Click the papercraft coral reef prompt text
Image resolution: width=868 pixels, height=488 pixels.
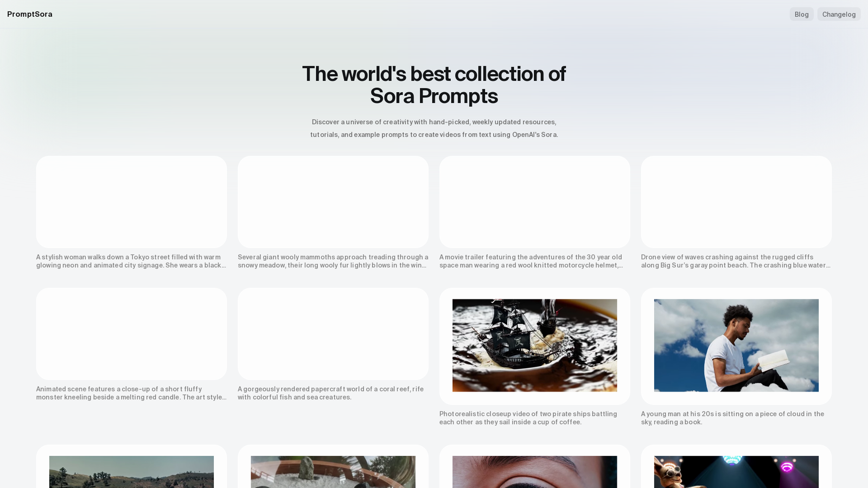click(x=331, y=393)
